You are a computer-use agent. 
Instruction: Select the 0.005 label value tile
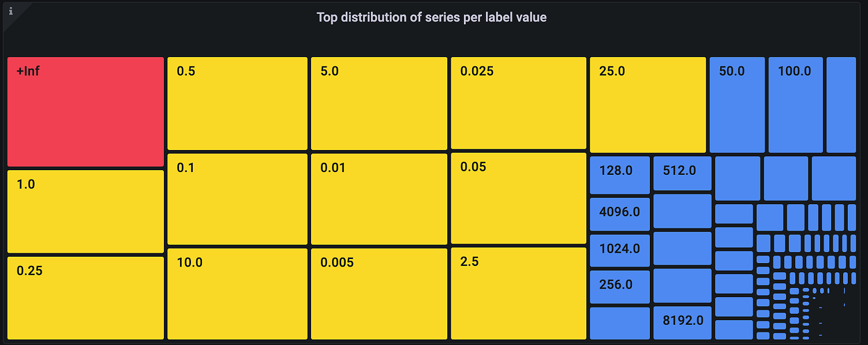click(379, 294)
